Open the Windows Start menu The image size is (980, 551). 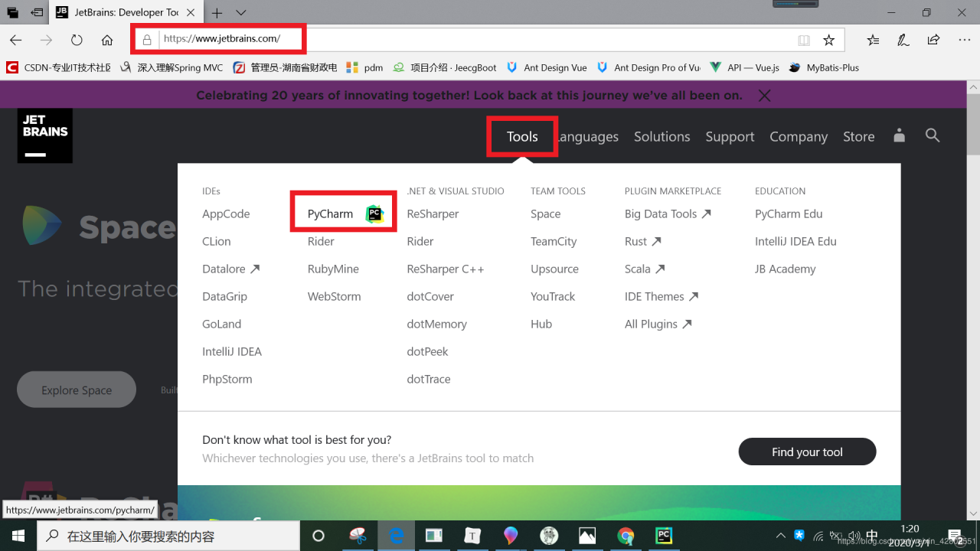(18, 536)
